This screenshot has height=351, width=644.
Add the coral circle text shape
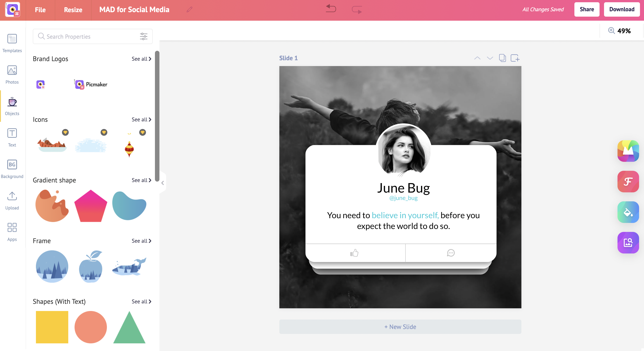(x=91, y=327)
